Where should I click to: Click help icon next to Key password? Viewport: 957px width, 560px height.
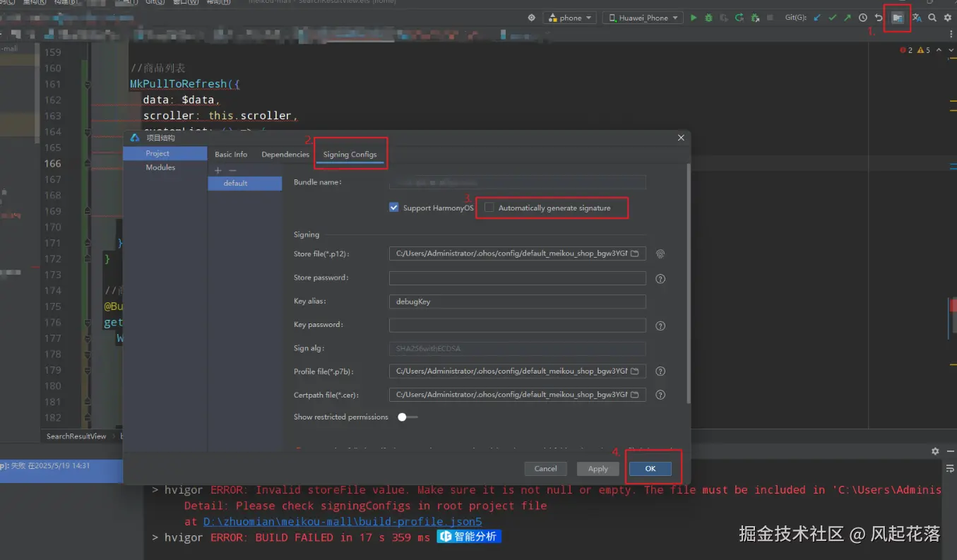(x=660, y=326)
